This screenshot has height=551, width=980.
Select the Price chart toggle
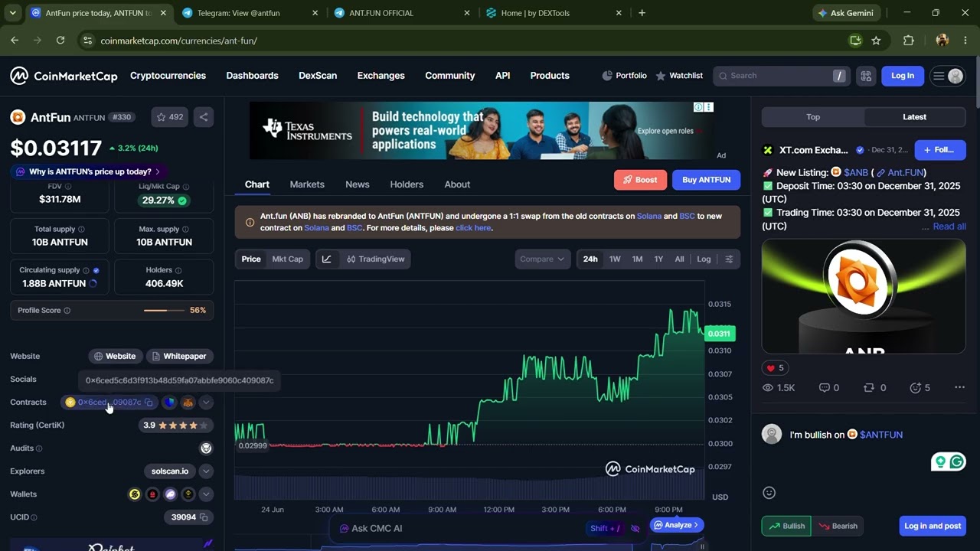251,259
